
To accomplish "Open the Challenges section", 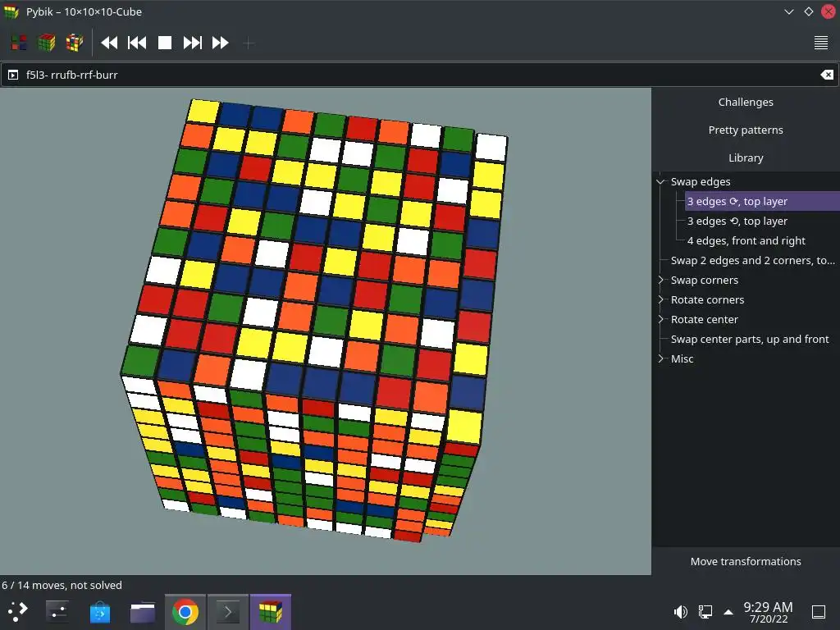I will [x=746, y=102].
